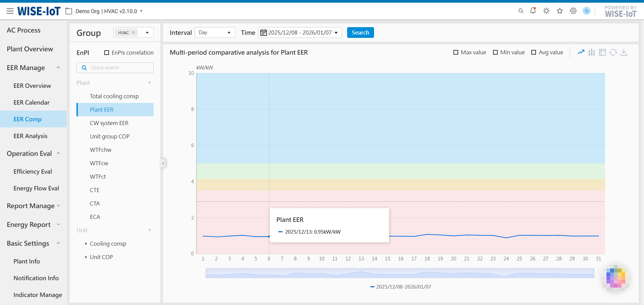Viewport: 644px width, 305px height.
Task: Open the hamburger navigation menu
Action: [x=10, y=11]
